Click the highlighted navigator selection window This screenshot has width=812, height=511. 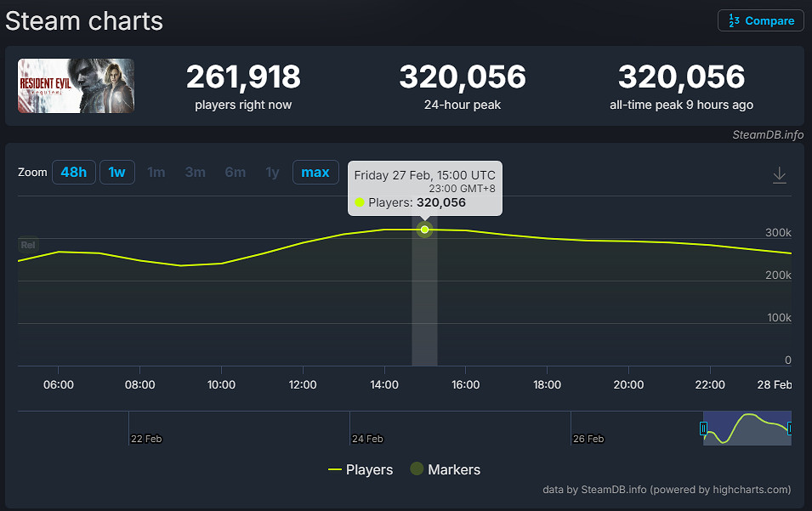click(747, 428)
